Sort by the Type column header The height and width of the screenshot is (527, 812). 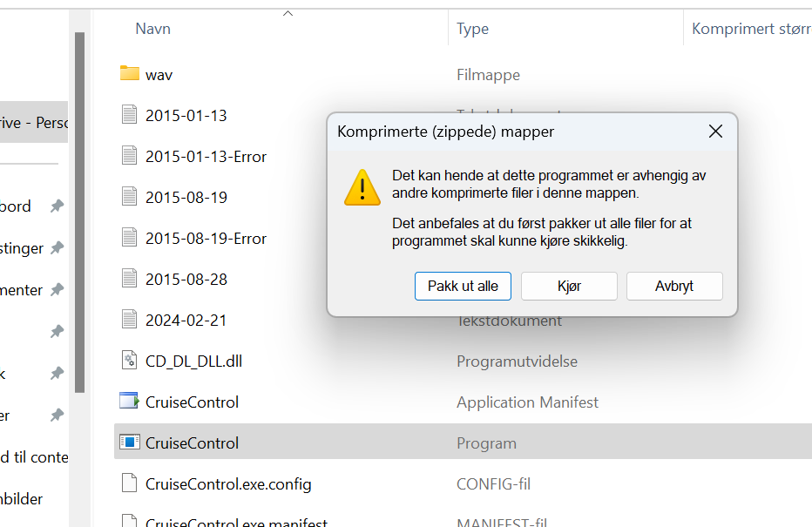coord(472,29)
